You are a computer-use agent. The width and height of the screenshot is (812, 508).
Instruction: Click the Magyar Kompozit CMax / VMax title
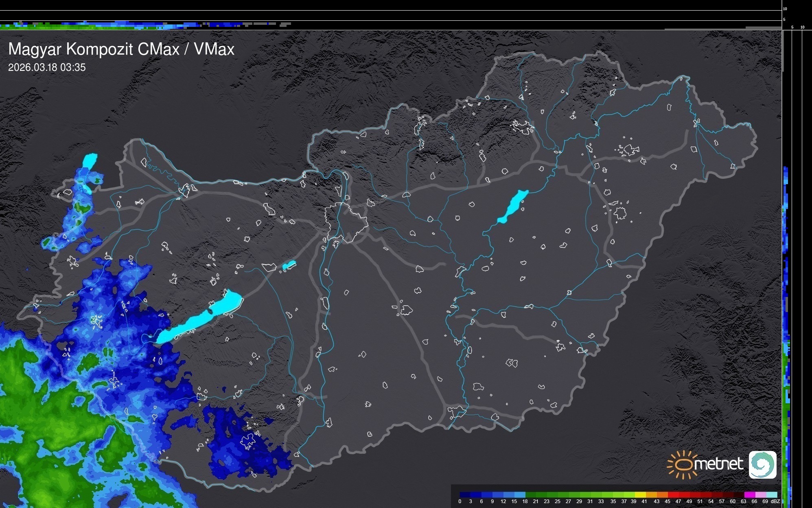(x=121, y=49)
